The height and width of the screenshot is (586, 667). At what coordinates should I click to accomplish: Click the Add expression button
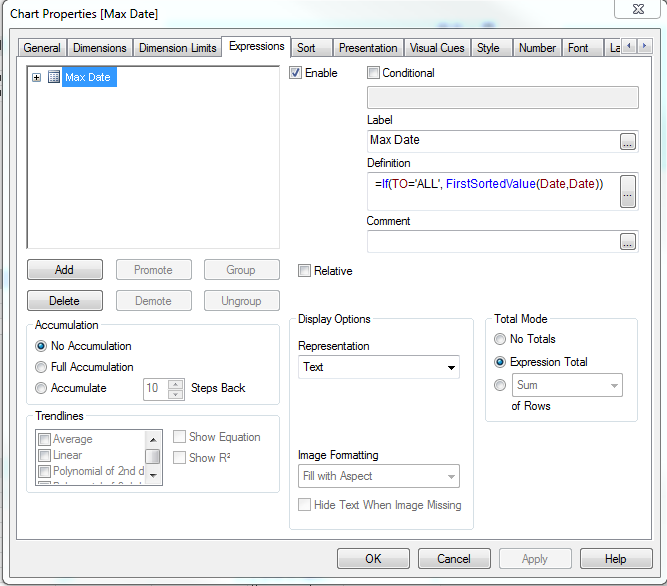pos(65,270)
